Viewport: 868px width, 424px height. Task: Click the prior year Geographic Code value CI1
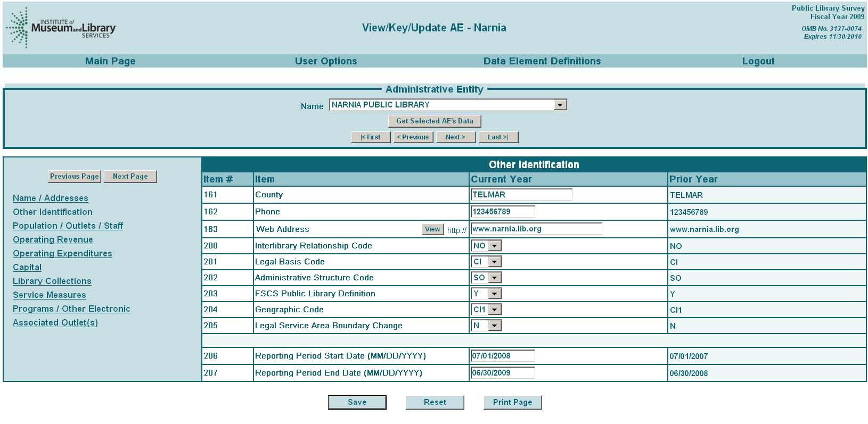676,310
